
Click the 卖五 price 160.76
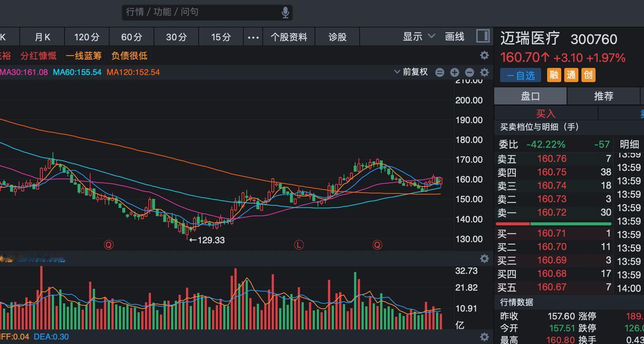point(552,159)
